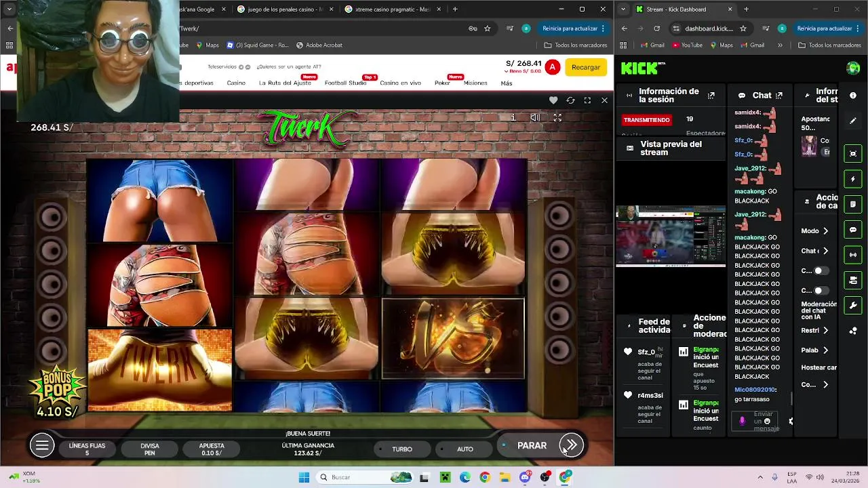Click the purple microphone icon in chat box
Image resolution: width=868 pixels, height=488 pixels.
[742, 421]
